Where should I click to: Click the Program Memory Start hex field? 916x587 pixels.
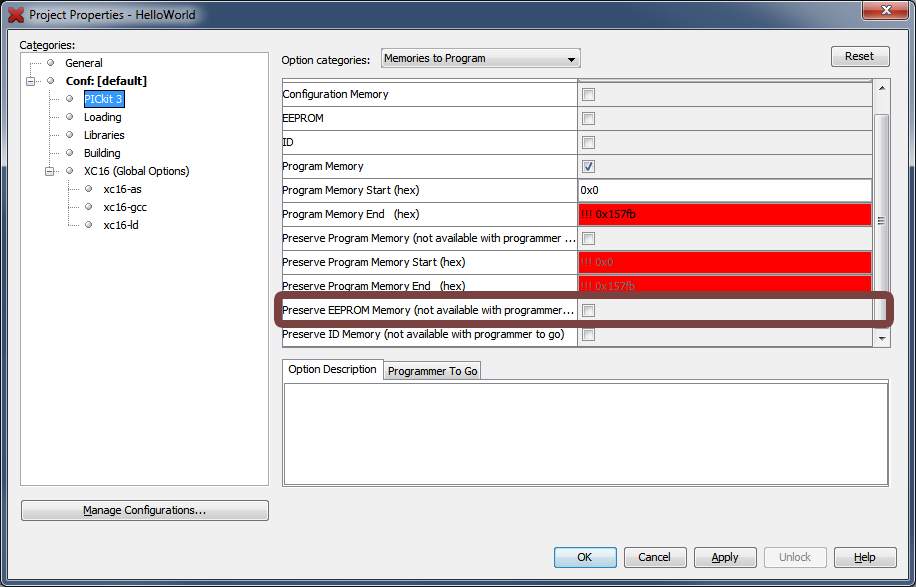click(x=723, y=190)
